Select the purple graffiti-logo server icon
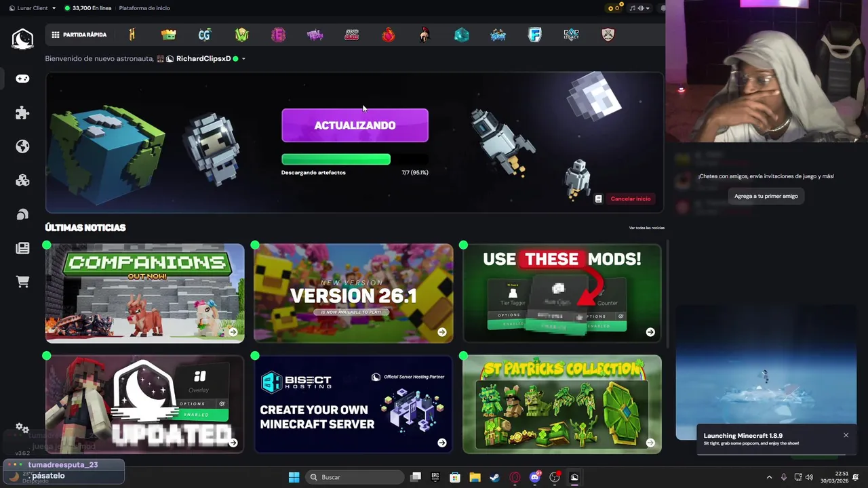Viewport: 868px width, 488px height. 315,35
